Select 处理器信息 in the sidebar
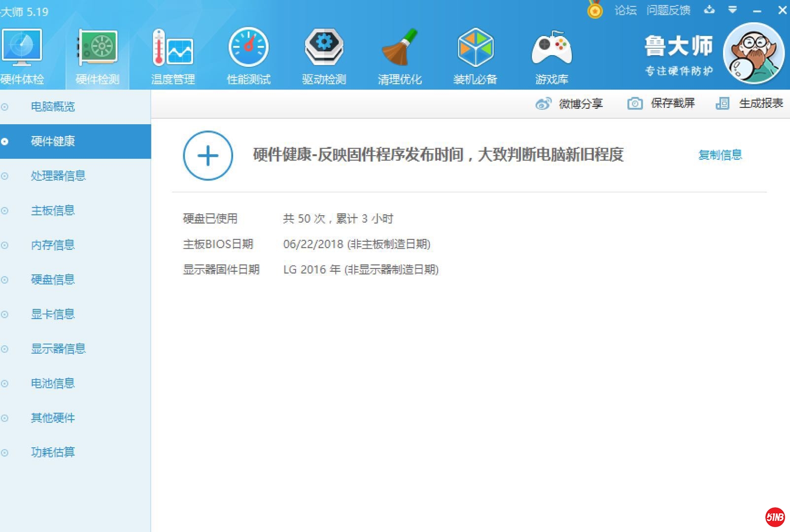 pyautogui.click(x=58, y=176)
